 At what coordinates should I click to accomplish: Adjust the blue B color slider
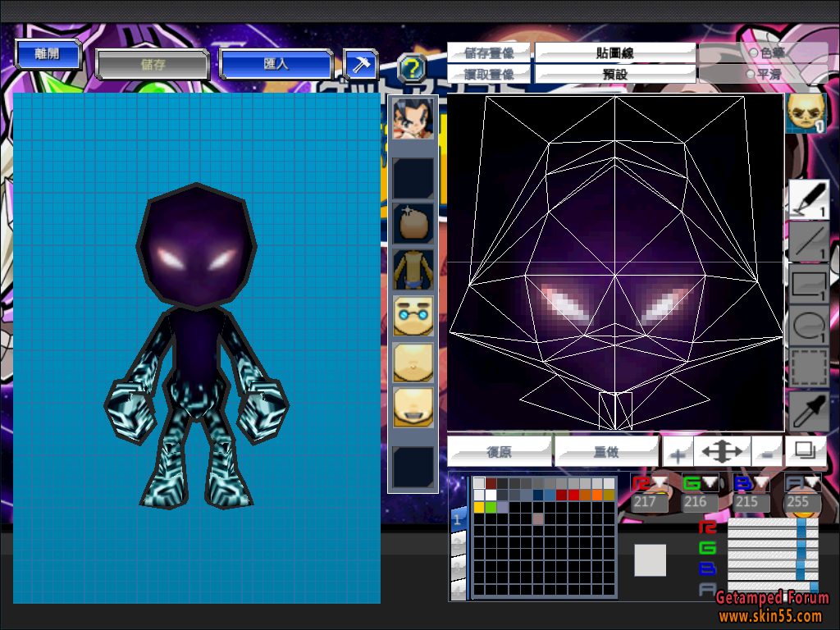click(773, 568)
